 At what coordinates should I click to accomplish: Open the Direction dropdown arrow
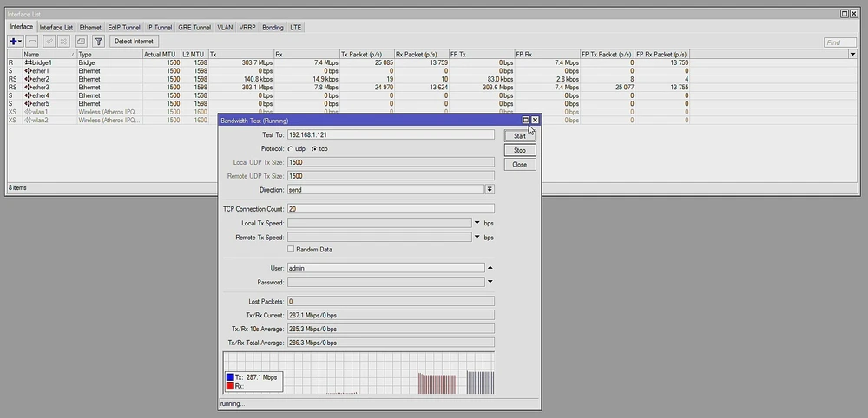pos(490,189)
